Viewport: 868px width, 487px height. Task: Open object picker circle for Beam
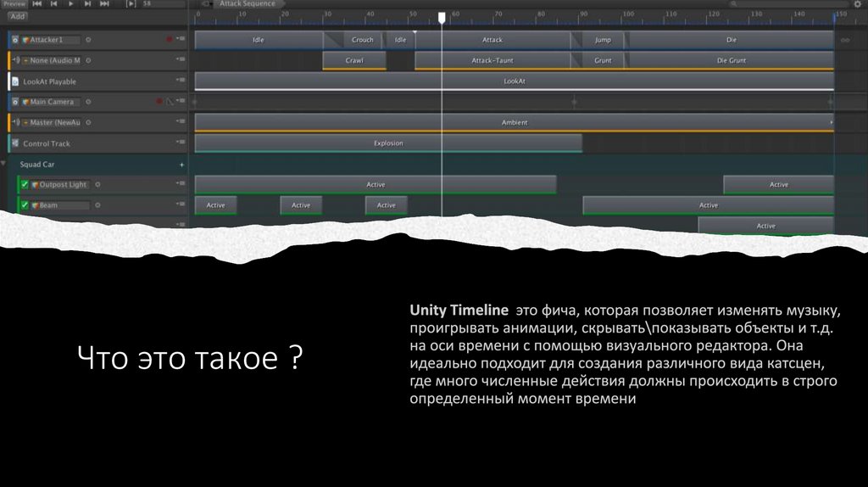click(x=97, y=205)
